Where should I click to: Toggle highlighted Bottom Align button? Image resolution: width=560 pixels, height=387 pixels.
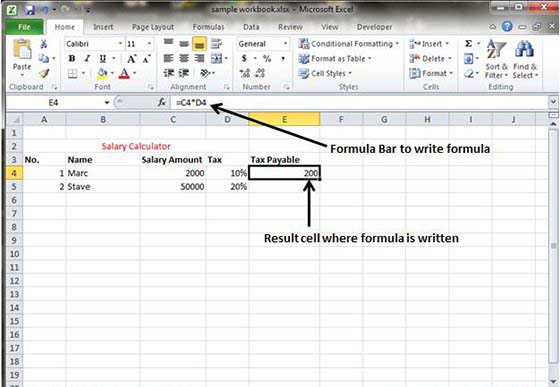[x=199, y=44]
